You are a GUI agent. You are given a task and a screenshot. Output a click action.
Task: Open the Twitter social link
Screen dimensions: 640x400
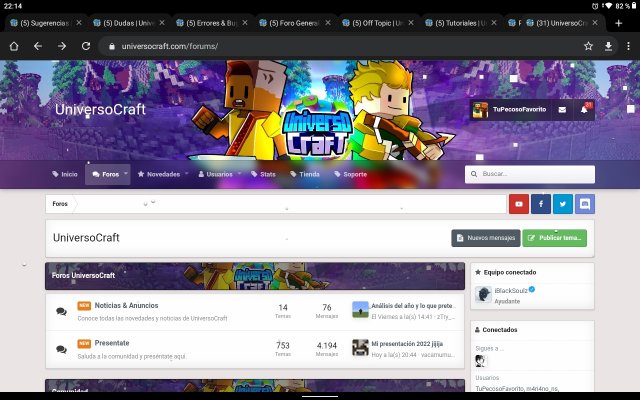[563, 204]
